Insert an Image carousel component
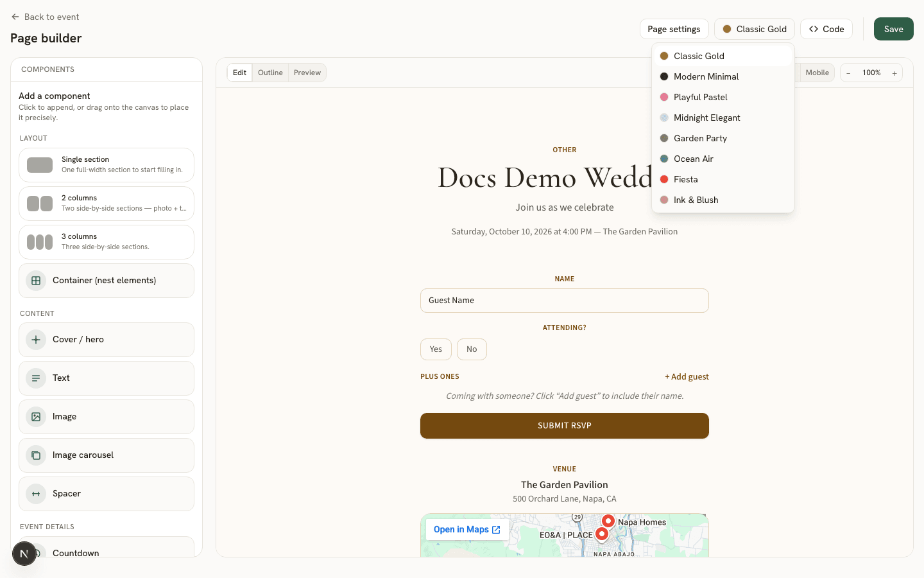Viewport: 924px width, 578px height. tap(107, 455)
